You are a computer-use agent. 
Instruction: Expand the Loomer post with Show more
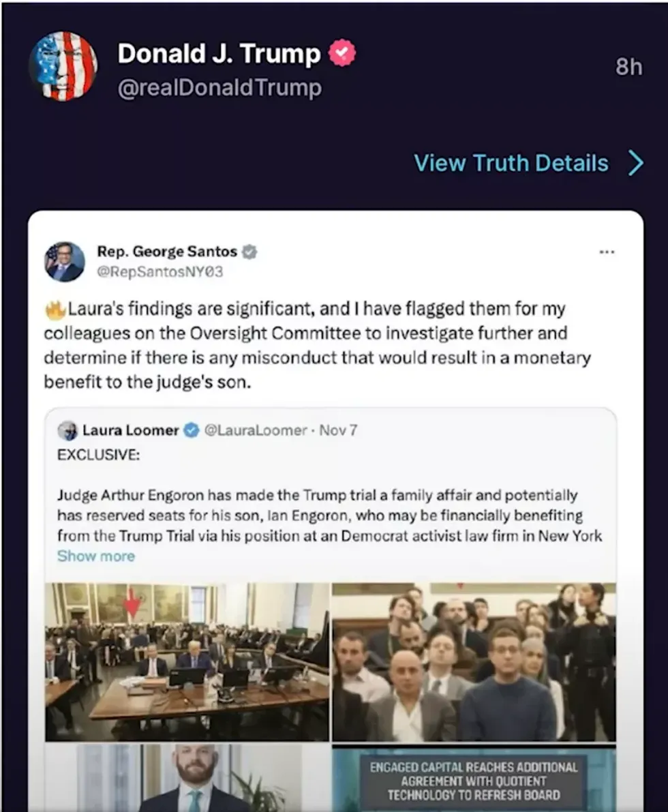[x=96, y=556]
